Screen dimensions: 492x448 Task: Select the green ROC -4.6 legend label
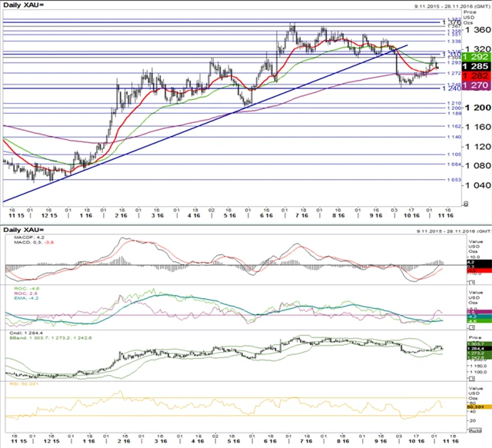point(26,287)
